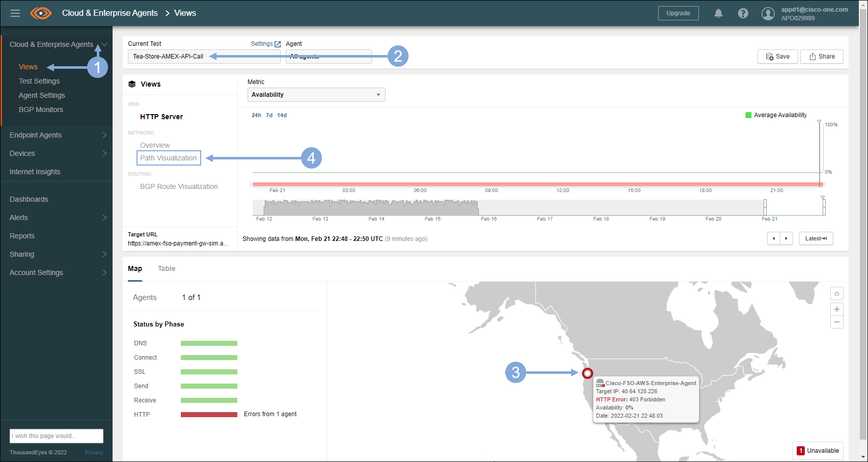Zoom in on the map

[x=836, y=309]
